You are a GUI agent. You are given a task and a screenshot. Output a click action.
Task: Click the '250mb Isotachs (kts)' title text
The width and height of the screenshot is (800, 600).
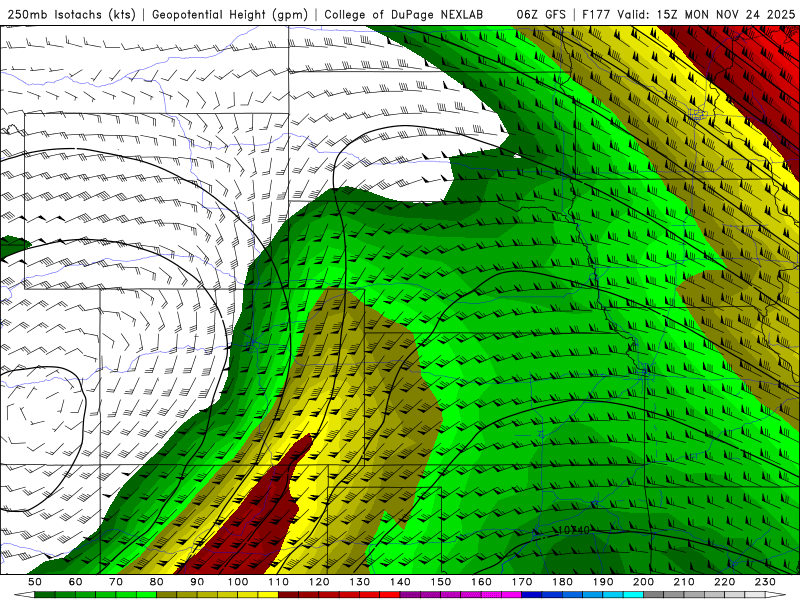coord(71,14)
